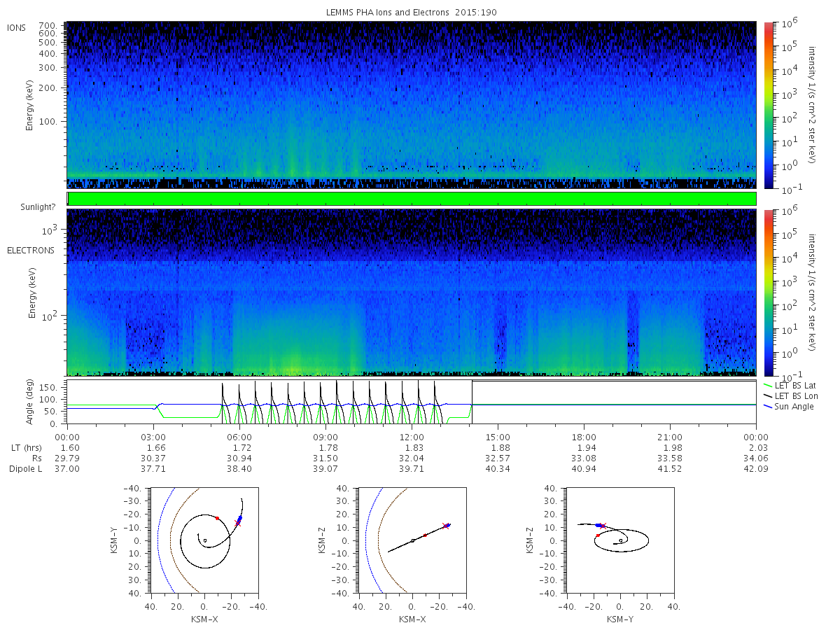Click the KSM-X versus KSM-Y orbit plot
This screenshot has width=840, height=630.
(x=204, y=540)
